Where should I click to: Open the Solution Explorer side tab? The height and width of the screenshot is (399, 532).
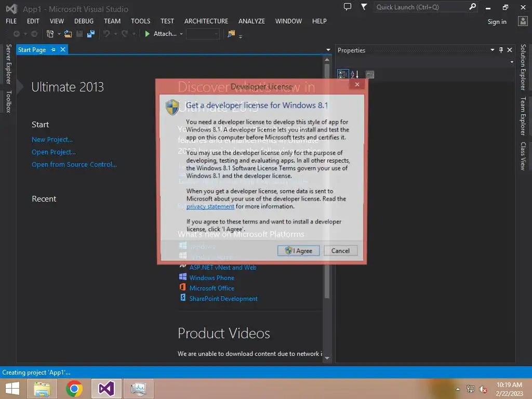coord(523,67)
